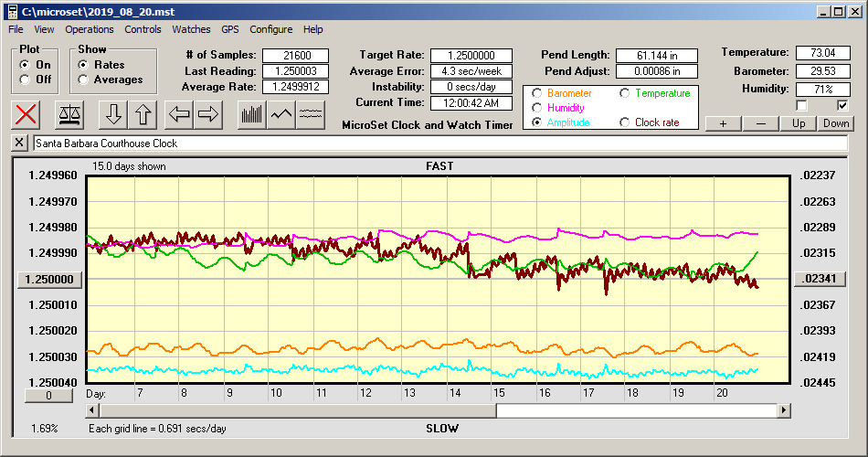Click the Pend Adjust field
The image size is (868, 457).
pos(657,71)
